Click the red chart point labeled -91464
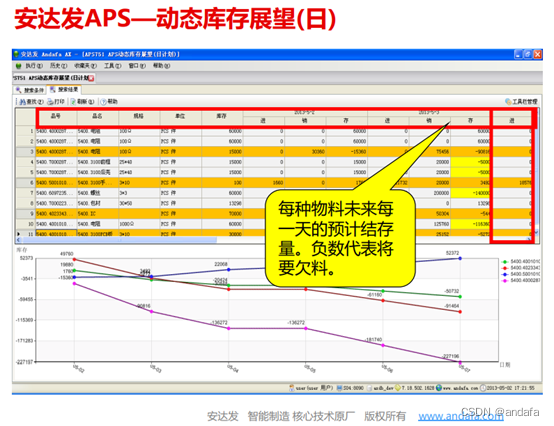 pyautogui.click(x=460, y=312)
